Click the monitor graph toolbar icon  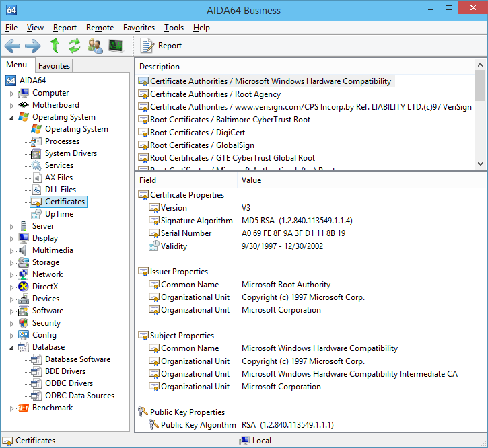pyautogui.click(x=116, y=46)
